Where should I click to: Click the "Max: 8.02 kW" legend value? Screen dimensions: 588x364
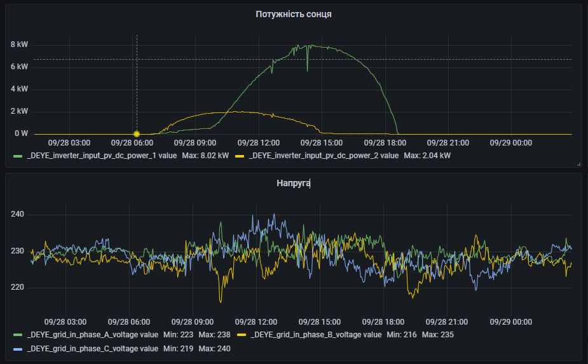point(205,155)
